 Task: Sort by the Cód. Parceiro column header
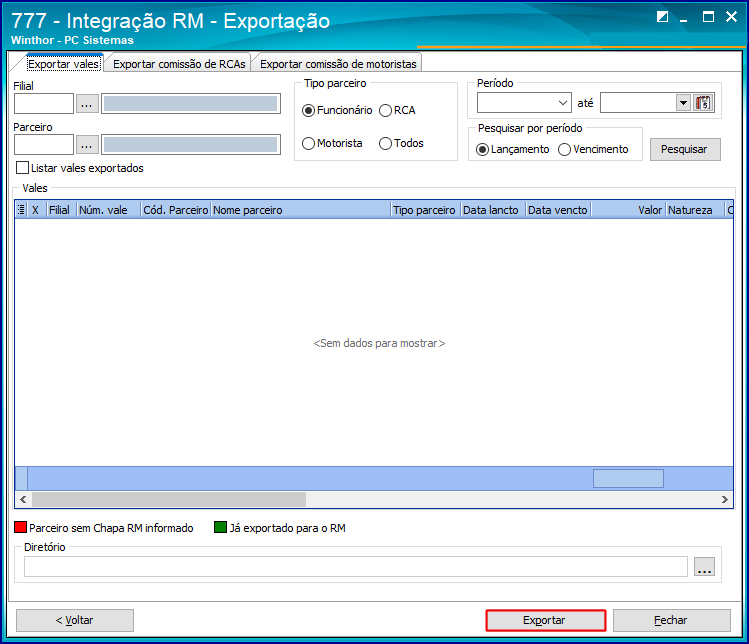[x=176, y=210]
